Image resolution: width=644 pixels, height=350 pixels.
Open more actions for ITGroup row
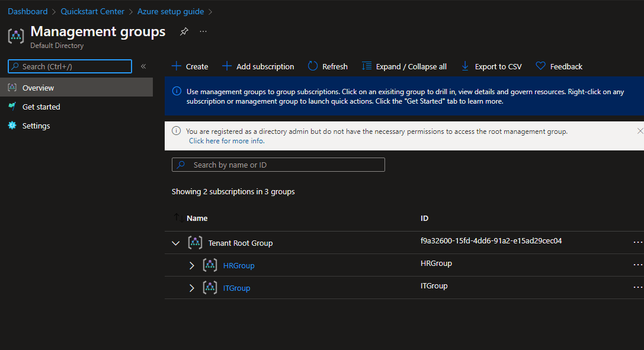pyautogui.click(x=637, y=287)
